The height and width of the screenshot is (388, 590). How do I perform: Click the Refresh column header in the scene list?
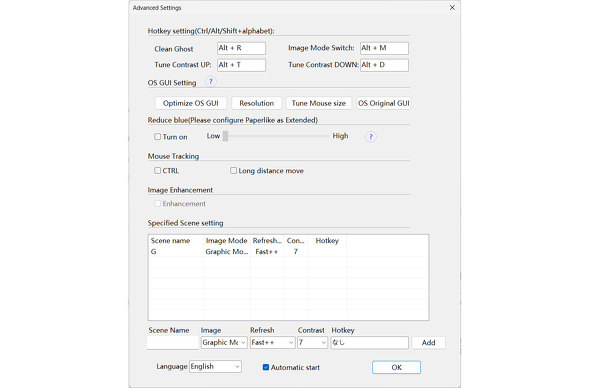[x=267, y=241]
